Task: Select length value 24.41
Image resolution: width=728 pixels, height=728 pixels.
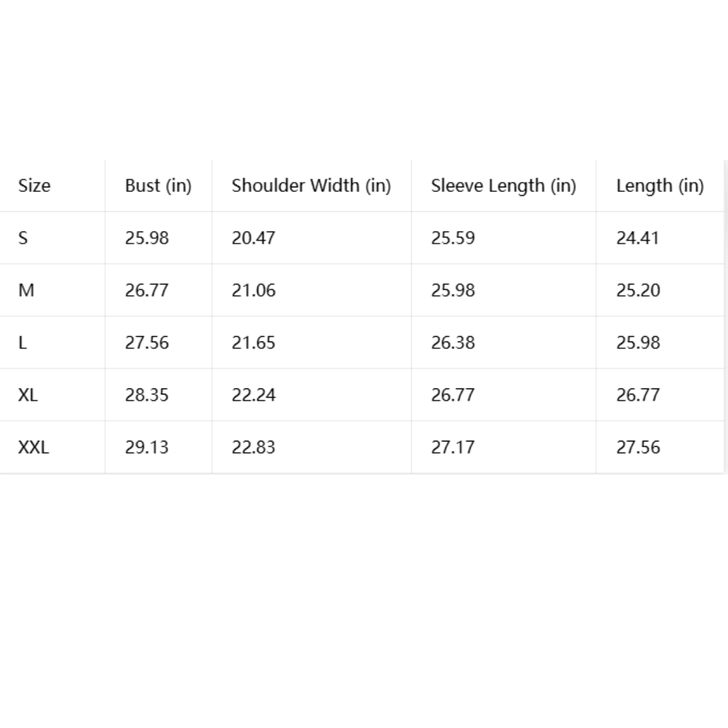Action: pyautogui.click(x=638, y=238)
